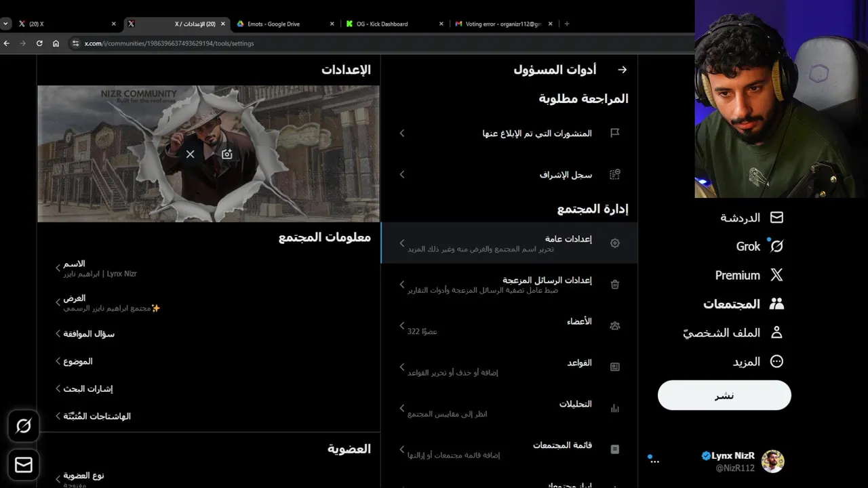This screenshot has height=488, width=868.
Task: Click the trash icon for spam settings
Action: coord(615,285)
